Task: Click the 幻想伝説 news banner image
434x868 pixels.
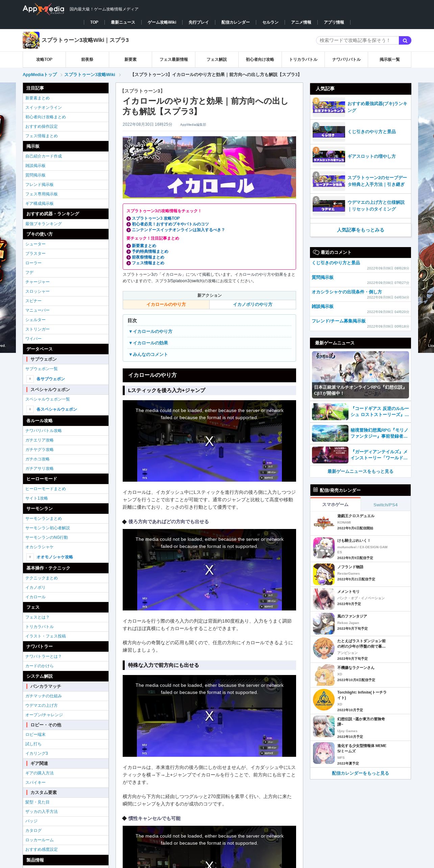Action: point(360,375)
